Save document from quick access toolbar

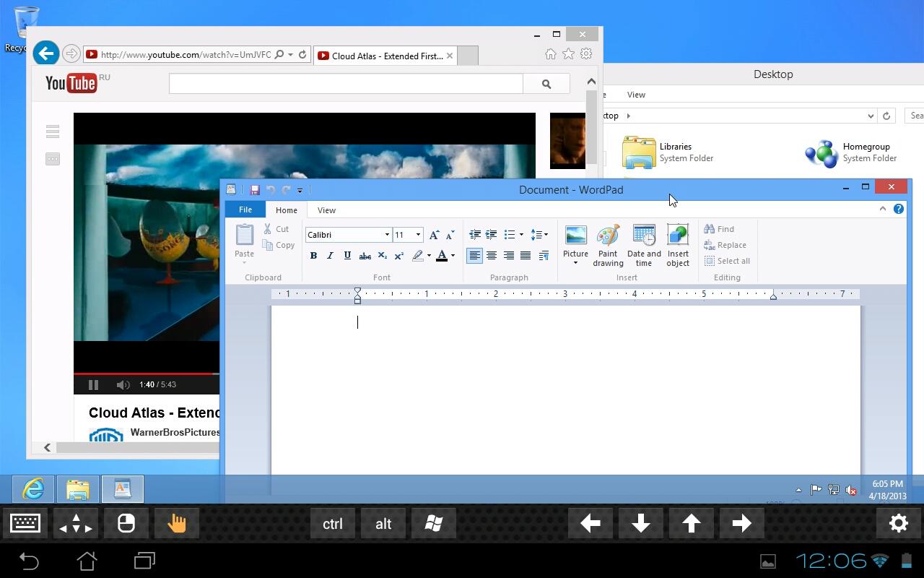click(x=254, y=190)
